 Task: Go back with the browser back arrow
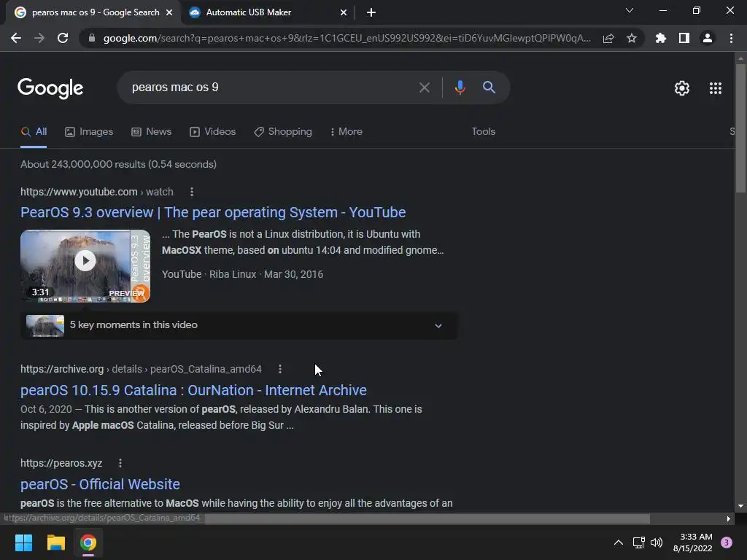[16, 38]
